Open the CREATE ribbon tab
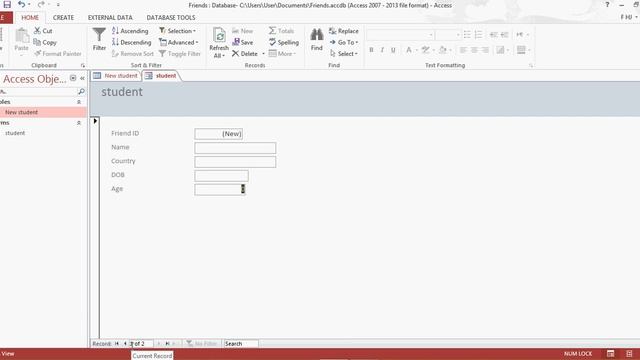 63,18
